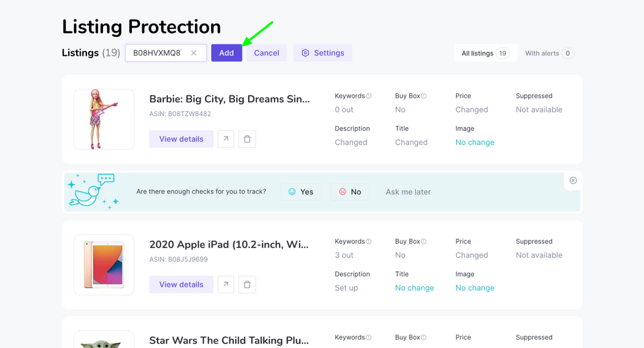Switch to With alerts tab
Screen dimensions: 644x348
click(549, 53)
